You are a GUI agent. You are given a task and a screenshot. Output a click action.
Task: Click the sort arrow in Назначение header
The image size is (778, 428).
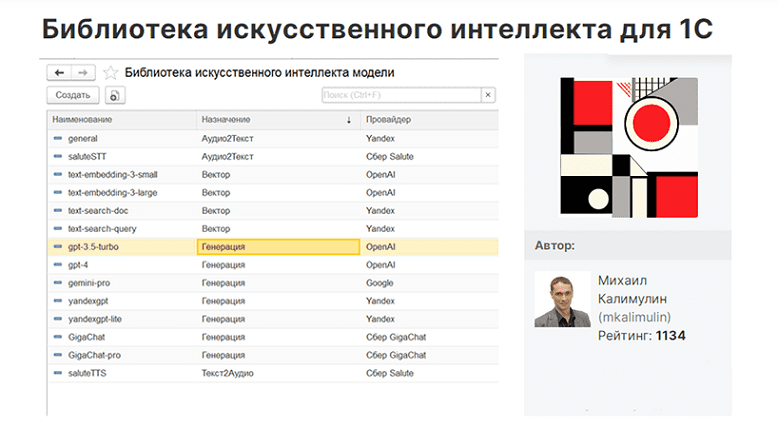tap(349, 120)
